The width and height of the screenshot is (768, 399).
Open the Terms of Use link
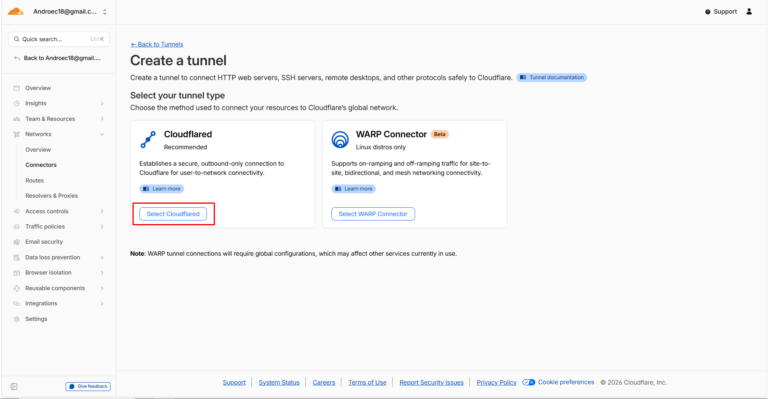click(x=367, y=382)
